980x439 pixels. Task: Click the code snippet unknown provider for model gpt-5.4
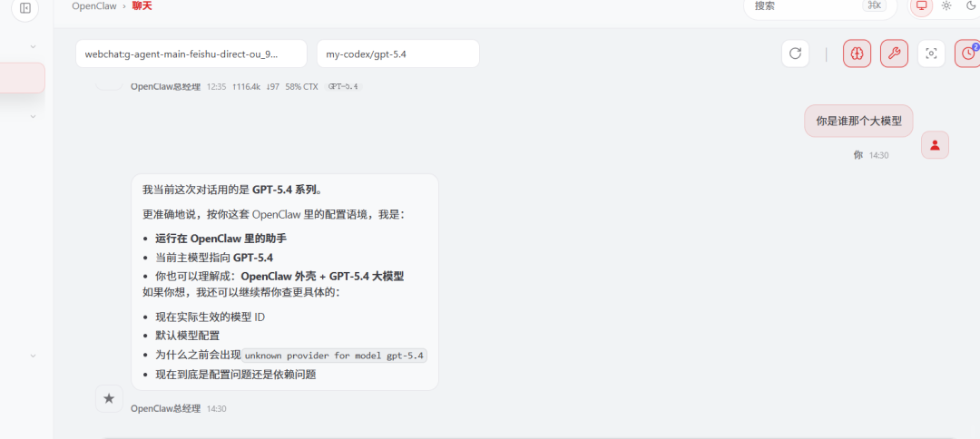[x=334, y=356]
